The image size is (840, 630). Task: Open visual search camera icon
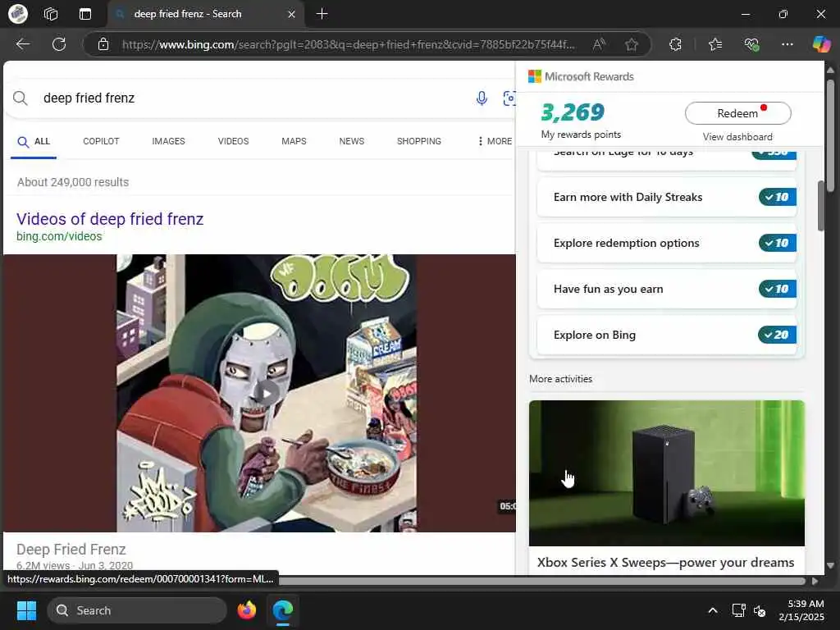[509, 98]
